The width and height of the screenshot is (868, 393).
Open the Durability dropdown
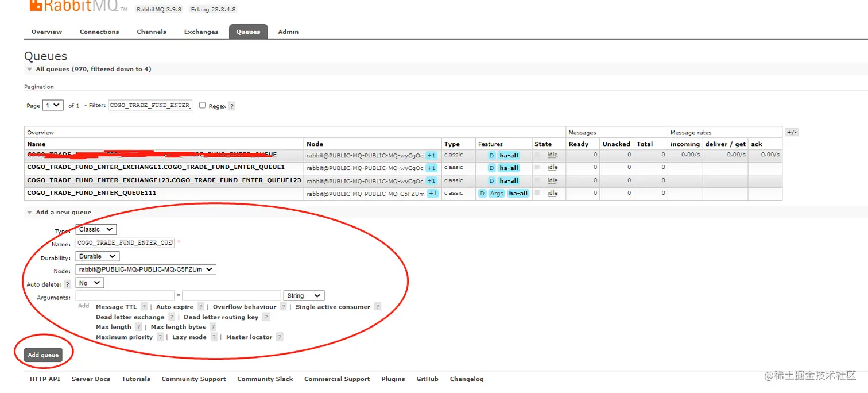(x=98, y=257)
